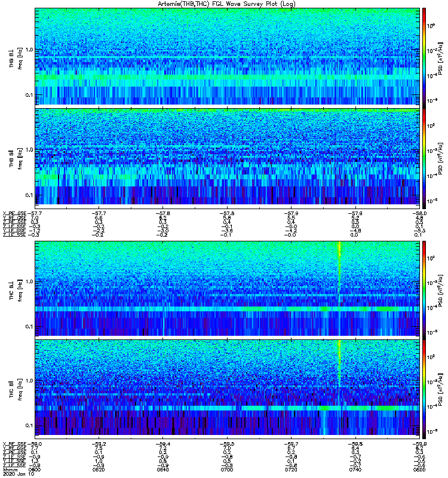Click the '-59.2' X_RE_GSE value

tap(99, 444)
